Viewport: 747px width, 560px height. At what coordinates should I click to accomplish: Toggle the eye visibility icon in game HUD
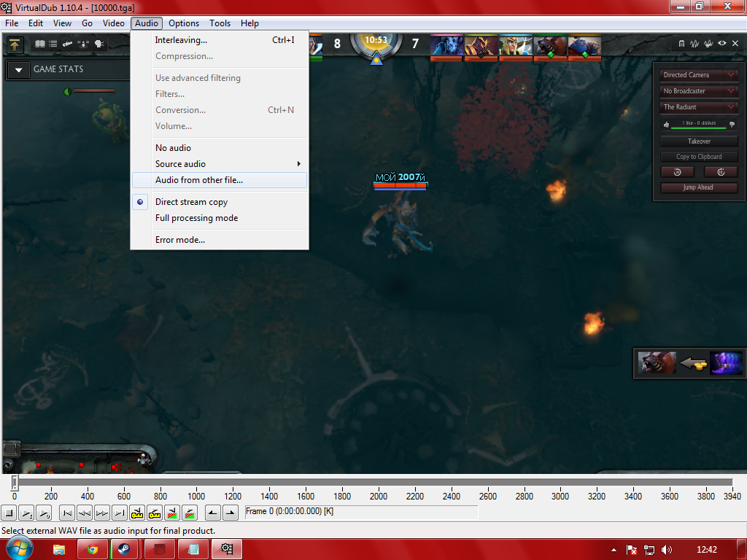[x=722, y=43]
